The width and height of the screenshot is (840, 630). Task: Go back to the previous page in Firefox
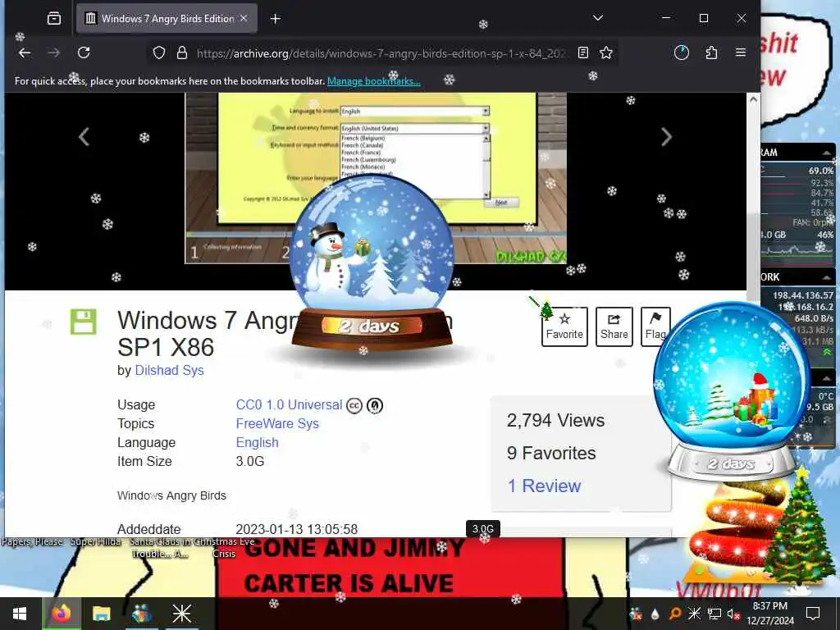click(x=25, y=52)
